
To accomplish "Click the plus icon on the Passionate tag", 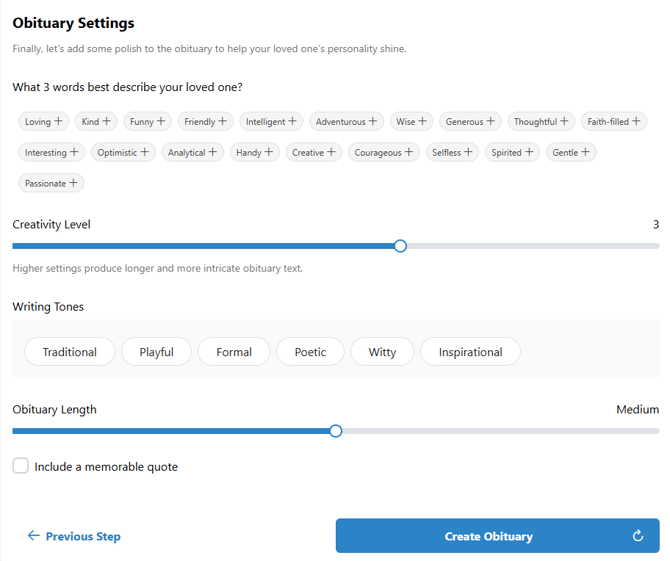I will tap(74, 183).
